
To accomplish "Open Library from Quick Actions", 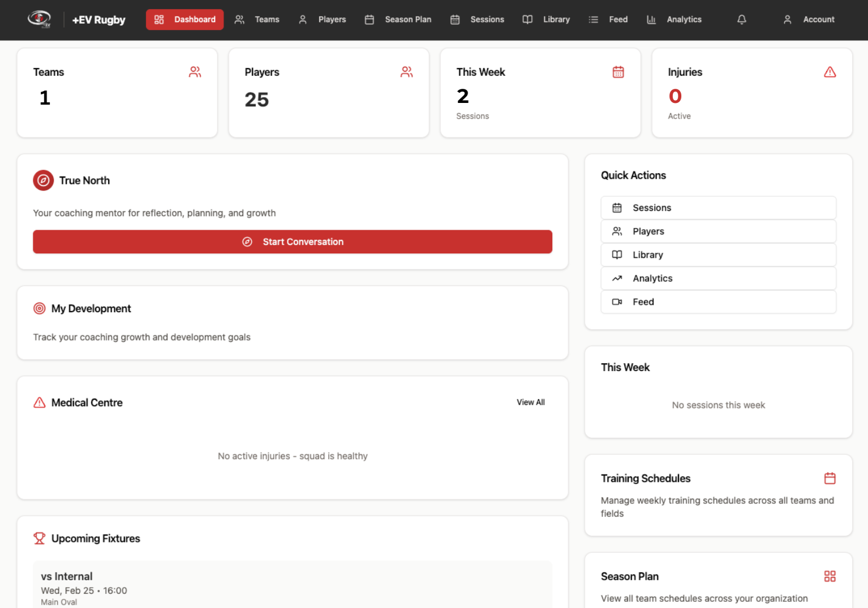I will pos(718,255).
